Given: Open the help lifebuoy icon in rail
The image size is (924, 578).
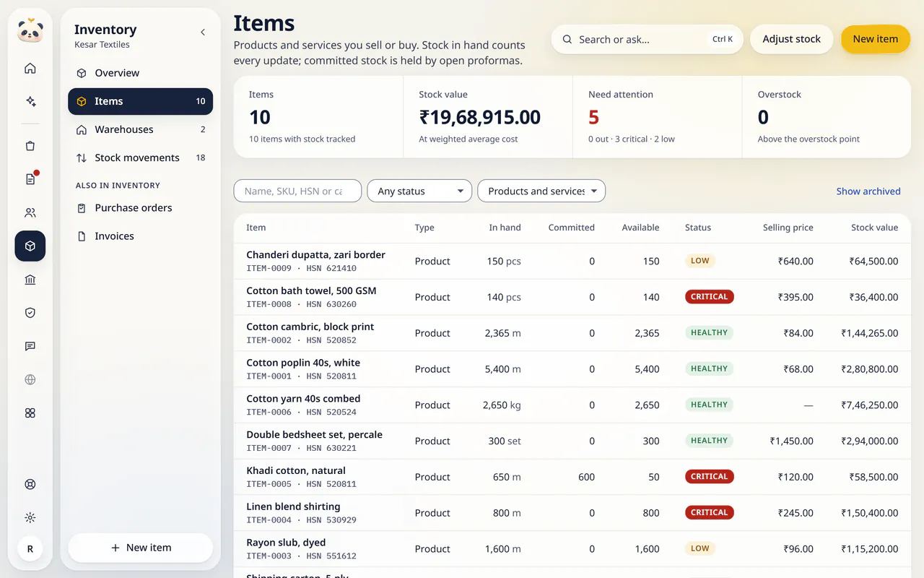Looking at the screenshot, I should [30, 484].
